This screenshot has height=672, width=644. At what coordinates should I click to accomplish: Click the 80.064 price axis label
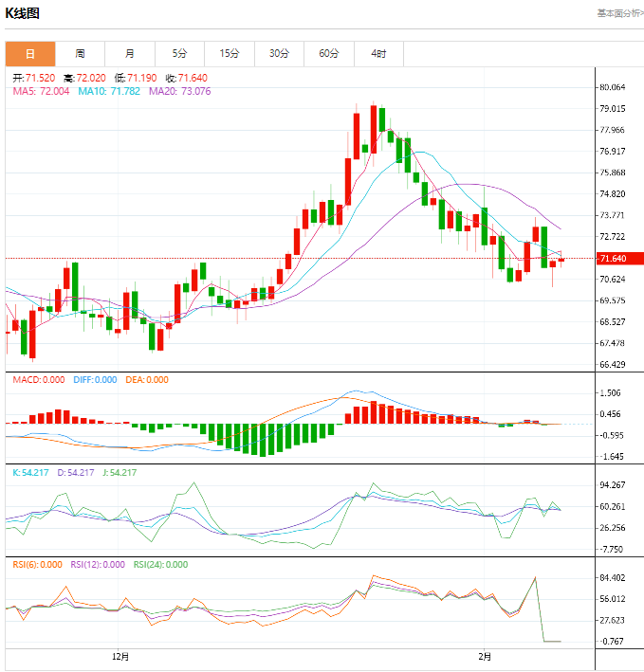[x=613, y=87]
